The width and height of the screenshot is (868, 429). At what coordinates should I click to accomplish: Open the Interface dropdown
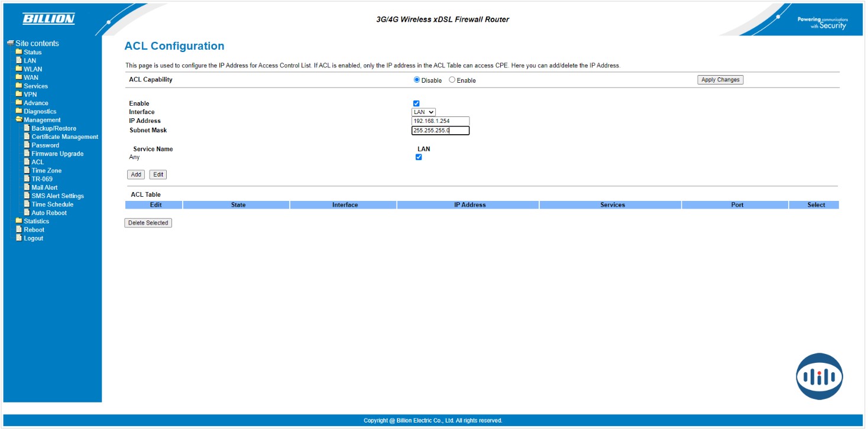[423, 112]
